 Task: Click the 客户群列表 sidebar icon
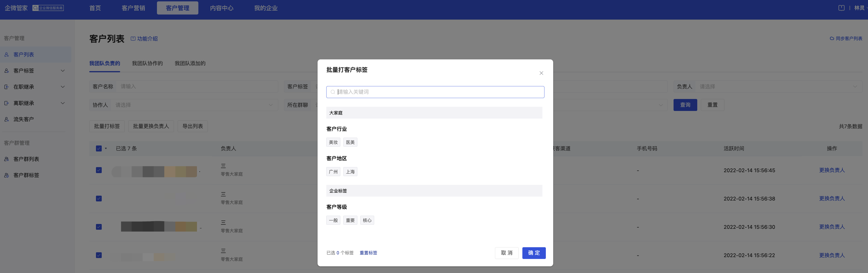[6, 159]
